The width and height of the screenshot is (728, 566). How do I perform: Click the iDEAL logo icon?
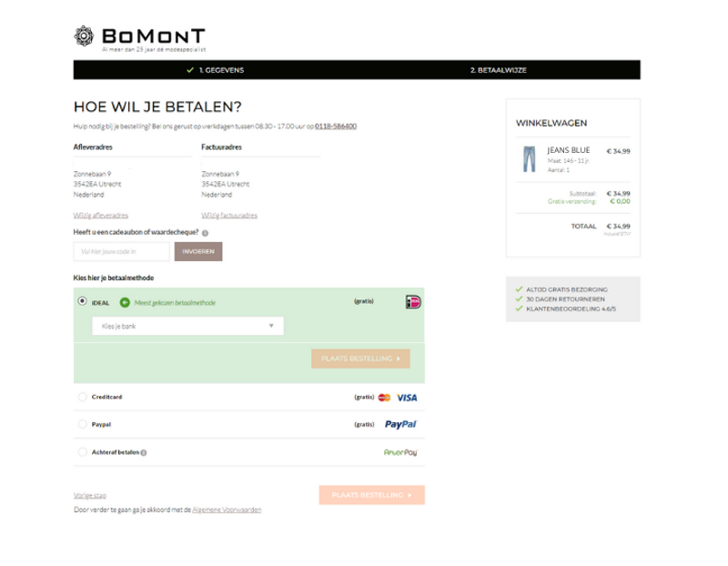point(412,303)
